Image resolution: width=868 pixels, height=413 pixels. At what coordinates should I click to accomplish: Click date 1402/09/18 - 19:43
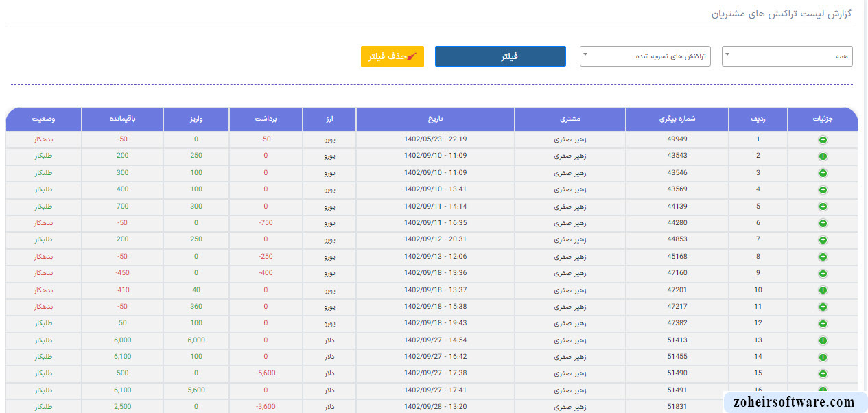(436, 323)
